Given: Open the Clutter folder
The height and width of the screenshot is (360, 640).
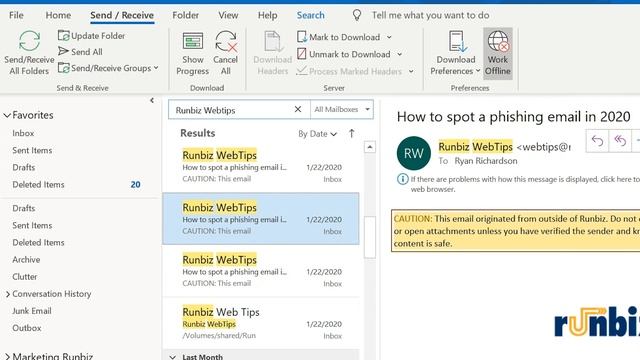Looking at the screenshot, I should point(24,277).
